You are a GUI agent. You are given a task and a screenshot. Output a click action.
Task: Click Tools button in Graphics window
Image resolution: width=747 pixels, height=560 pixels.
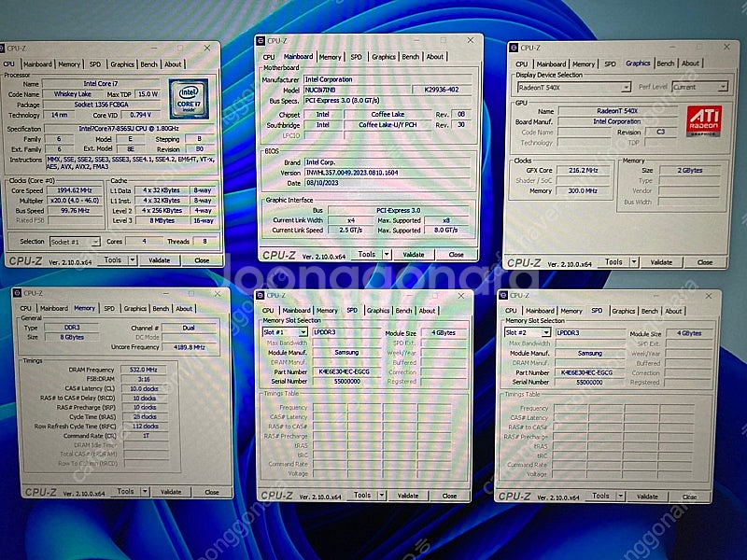(613, 262)
